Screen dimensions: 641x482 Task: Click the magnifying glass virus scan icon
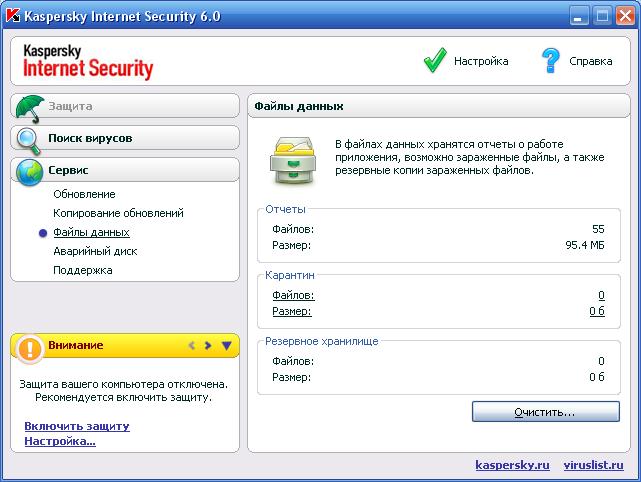coord(29,141)
